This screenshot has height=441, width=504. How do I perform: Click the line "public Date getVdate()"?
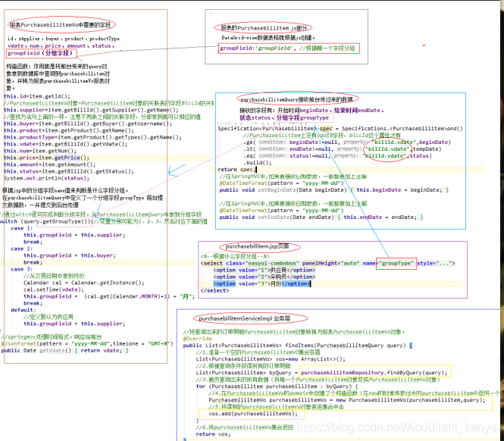(x=64, y=350)
